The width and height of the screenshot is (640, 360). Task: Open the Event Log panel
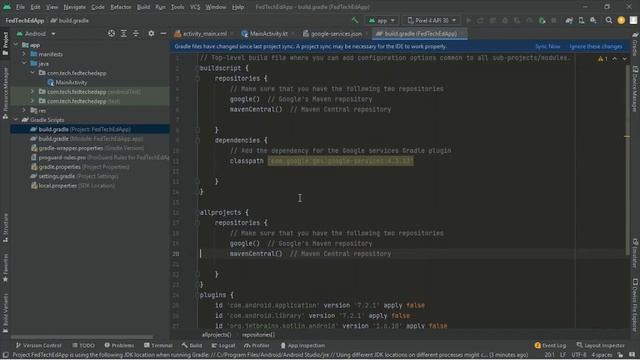[x=550, y=345]
